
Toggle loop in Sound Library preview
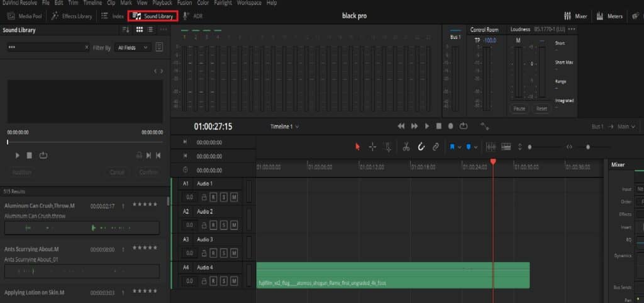[x=43, y=156]
